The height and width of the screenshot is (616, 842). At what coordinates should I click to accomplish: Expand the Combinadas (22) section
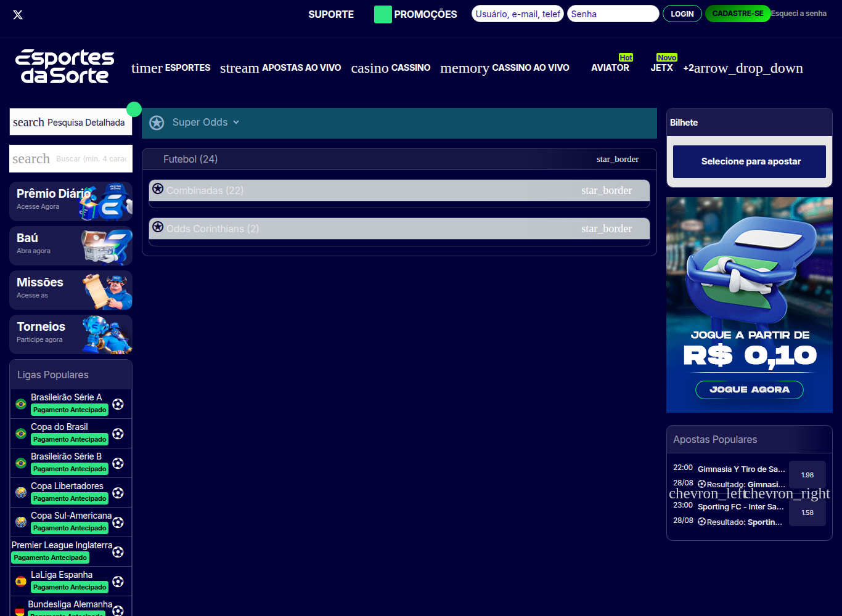399,190
